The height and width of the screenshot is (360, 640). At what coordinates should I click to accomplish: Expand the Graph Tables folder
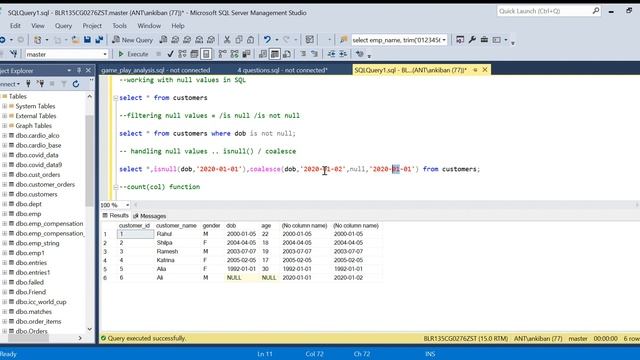[4, 126]
